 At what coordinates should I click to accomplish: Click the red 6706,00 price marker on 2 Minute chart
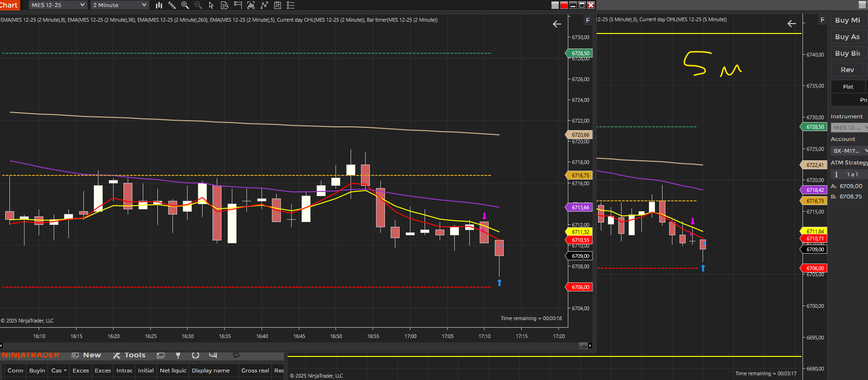click(580, 287)
